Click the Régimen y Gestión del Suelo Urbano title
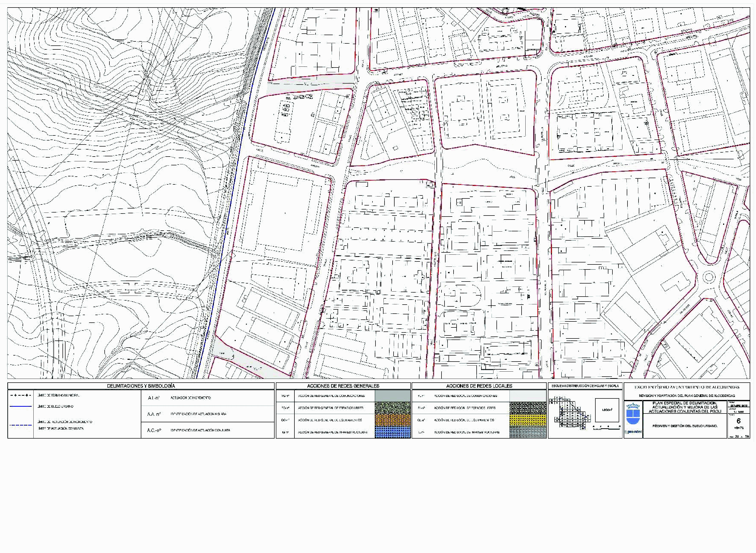The width and height of the screenshot is (756, 553). click(x=685, y=426)
